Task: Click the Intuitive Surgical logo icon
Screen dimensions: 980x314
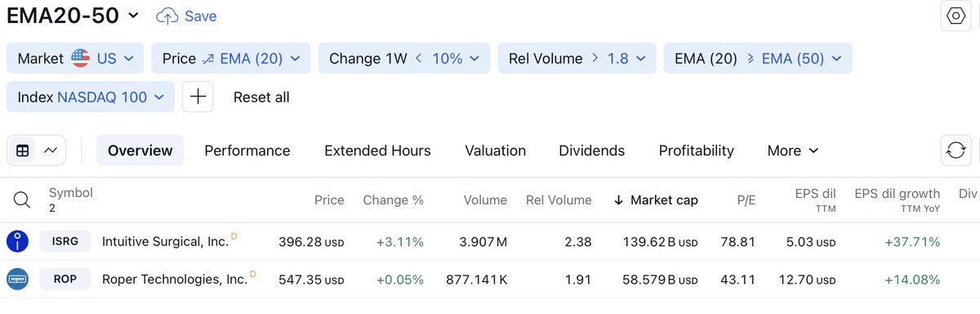Action: 18,241
